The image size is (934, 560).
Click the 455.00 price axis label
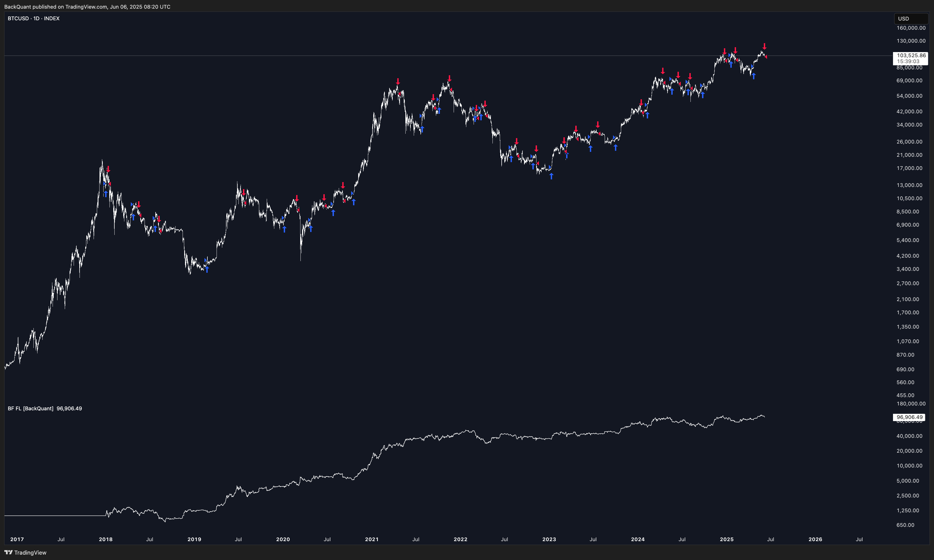point(905,395)
